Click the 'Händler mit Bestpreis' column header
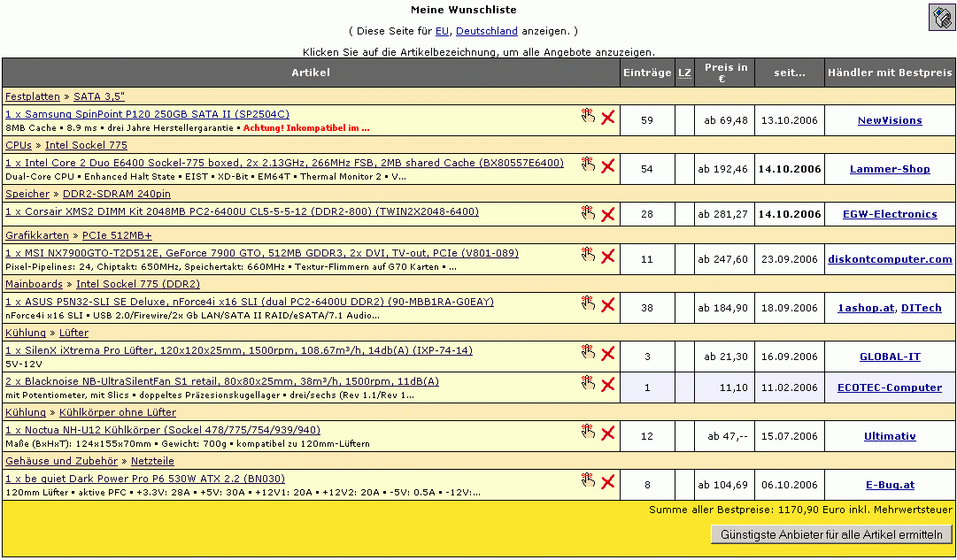 click(890, 73)
